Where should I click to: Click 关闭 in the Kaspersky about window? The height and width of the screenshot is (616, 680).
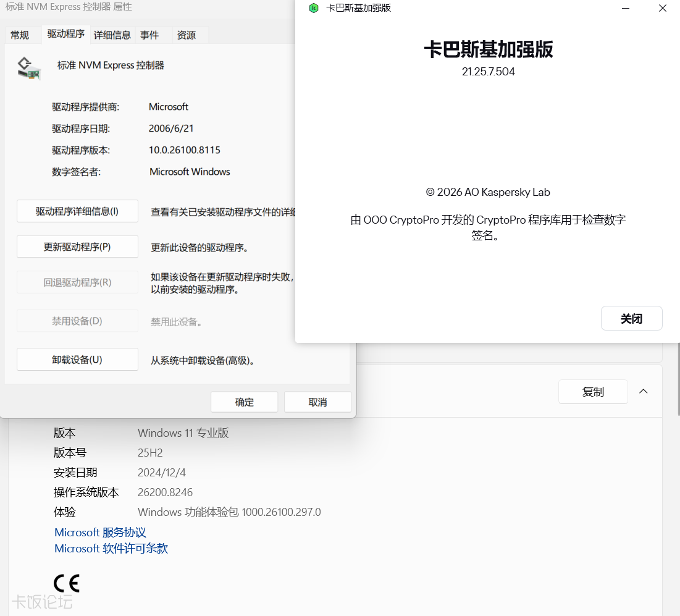click(631, 318)
